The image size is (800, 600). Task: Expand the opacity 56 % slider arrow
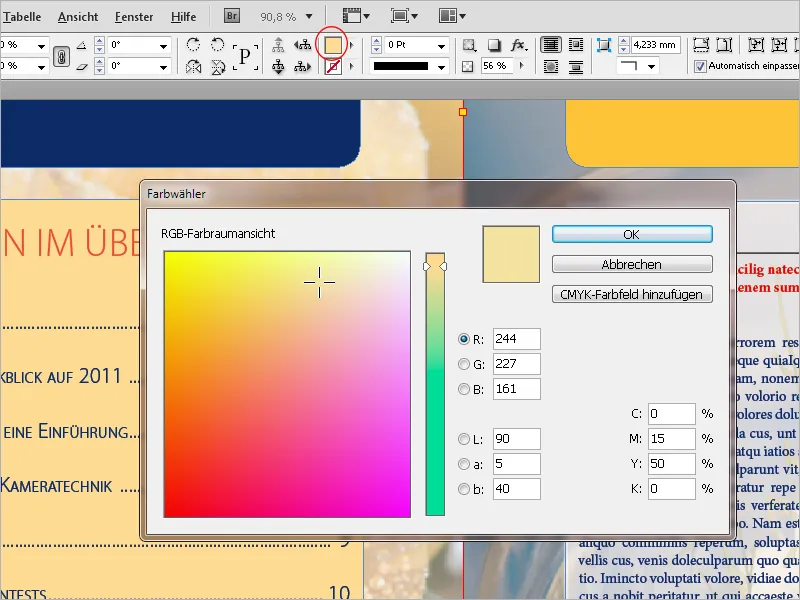(x=521, y=66)
